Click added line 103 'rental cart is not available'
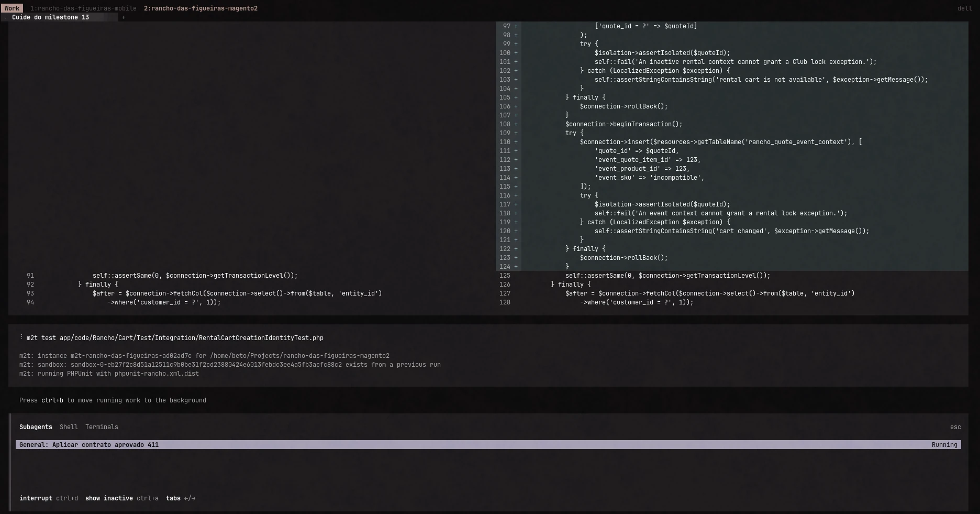 click(x=761, y=80)
